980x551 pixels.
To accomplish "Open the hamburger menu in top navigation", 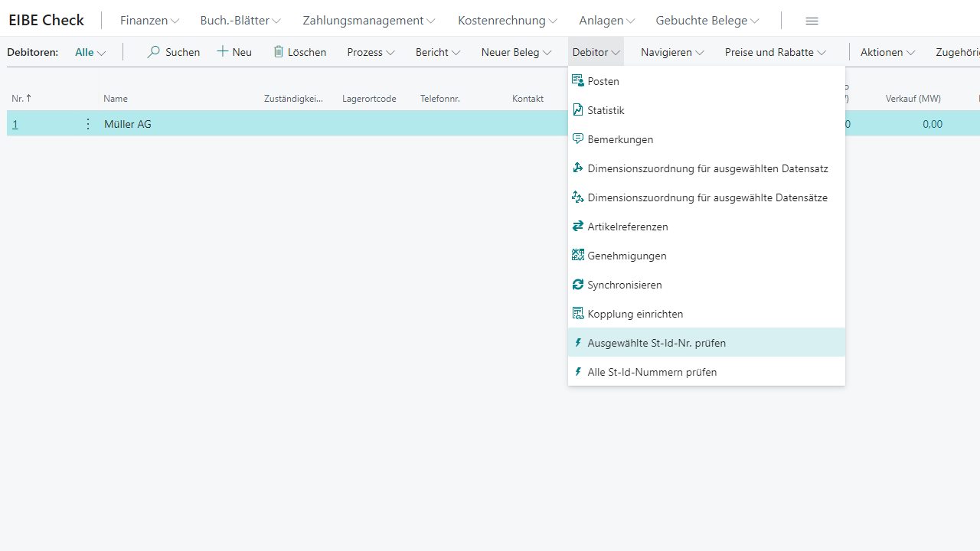I will (812, 21).
